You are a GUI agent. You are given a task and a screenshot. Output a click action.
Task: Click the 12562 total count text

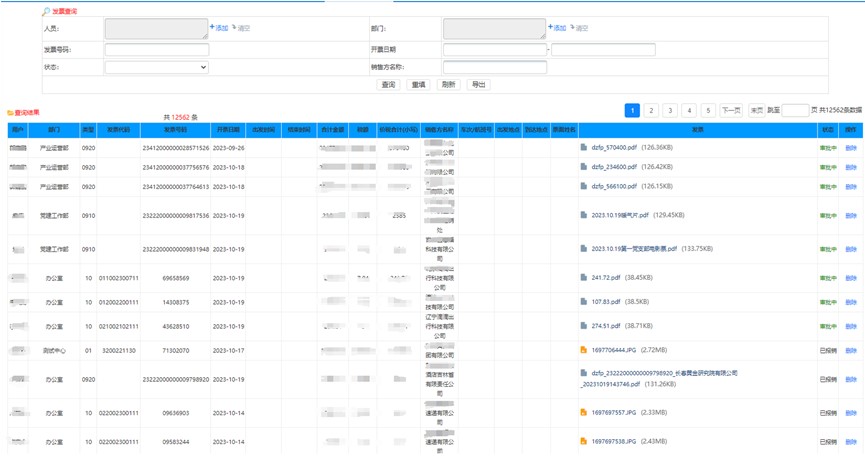click(x=180, y=118)
